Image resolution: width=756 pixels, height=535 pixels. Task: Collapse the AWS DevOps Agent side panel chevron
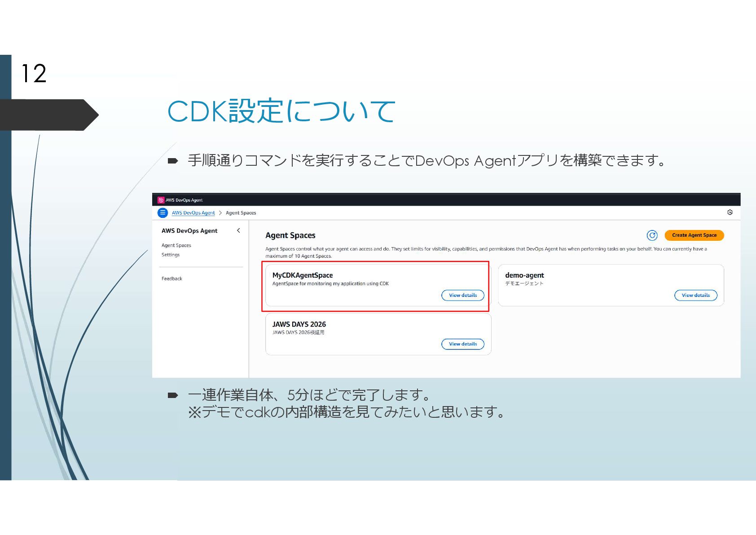click(238, 230)
